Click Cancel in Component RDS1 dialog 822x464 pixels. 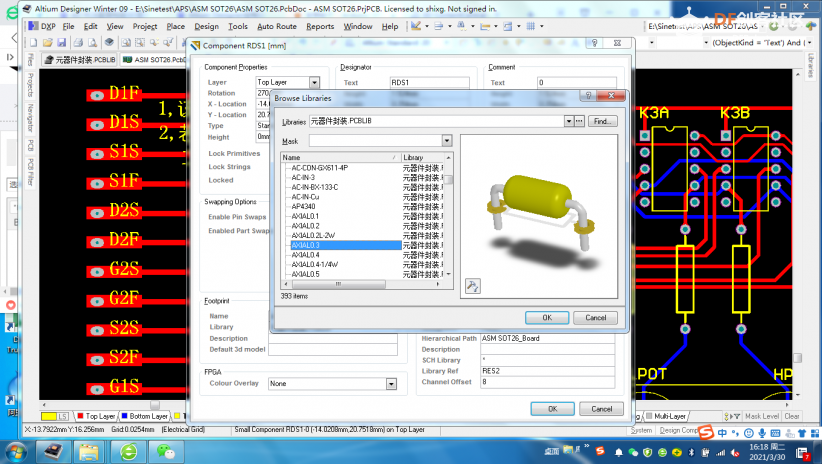click(601, 408)
